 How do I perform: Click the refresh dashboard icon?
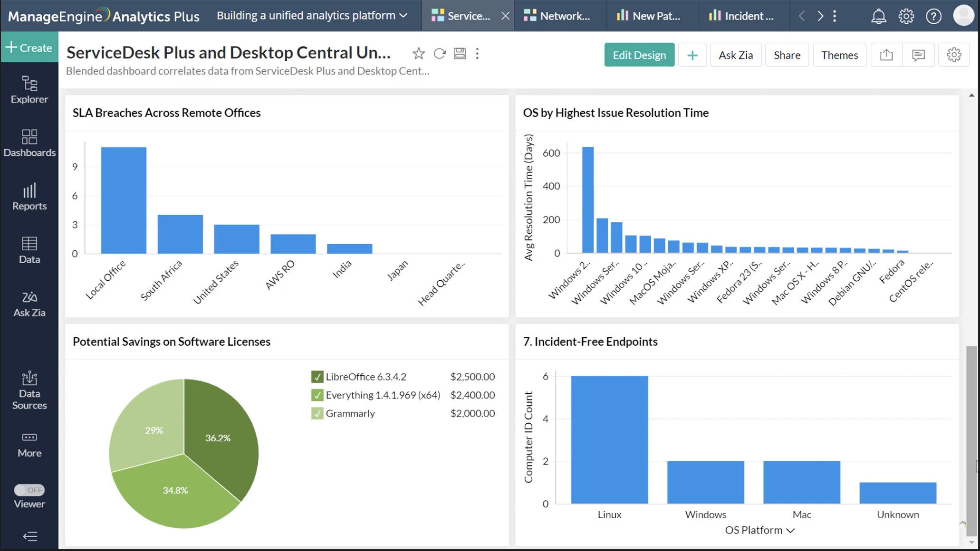click(440, 54)
